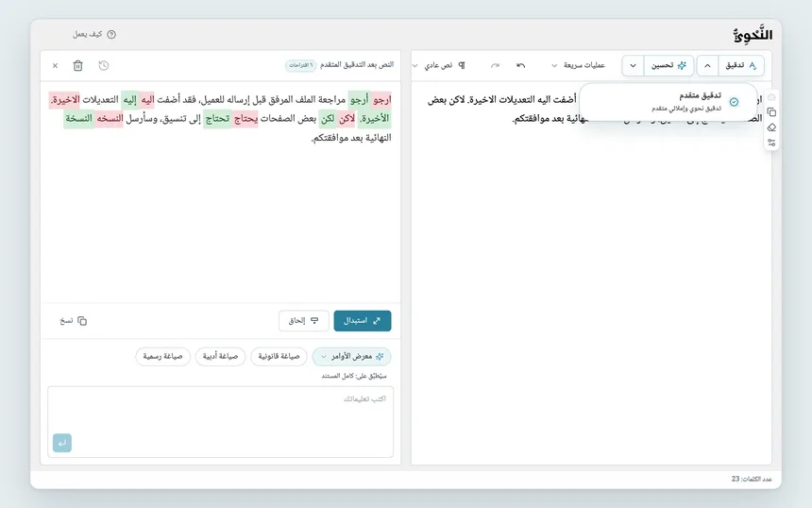Click the red highlighted word لاكن
This screenshot has height=508, width=812.
pyautogui.click(x=347, y=119)
